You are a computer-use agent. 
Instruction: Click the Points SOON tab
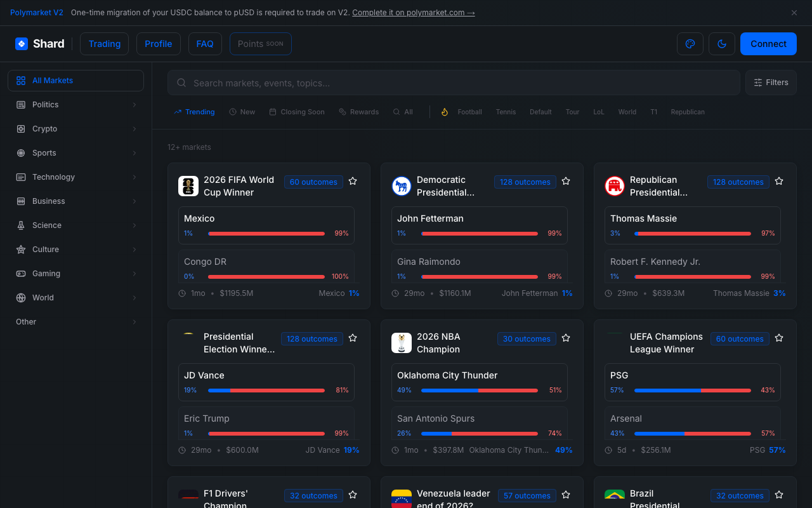pos(261,44)
